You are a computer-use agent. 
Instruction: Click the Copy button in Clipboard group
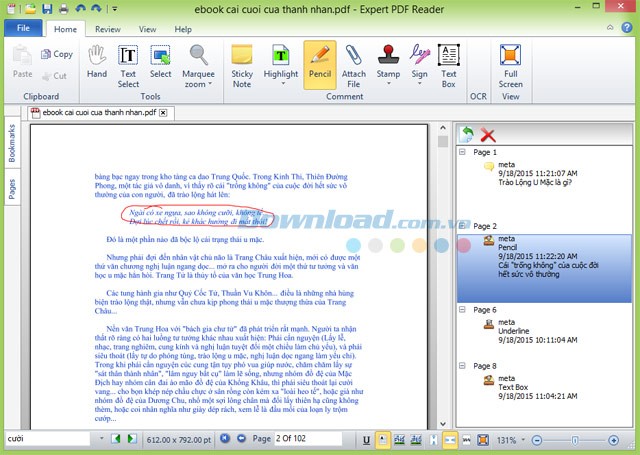pyautogui.click(x=57, y=54)
